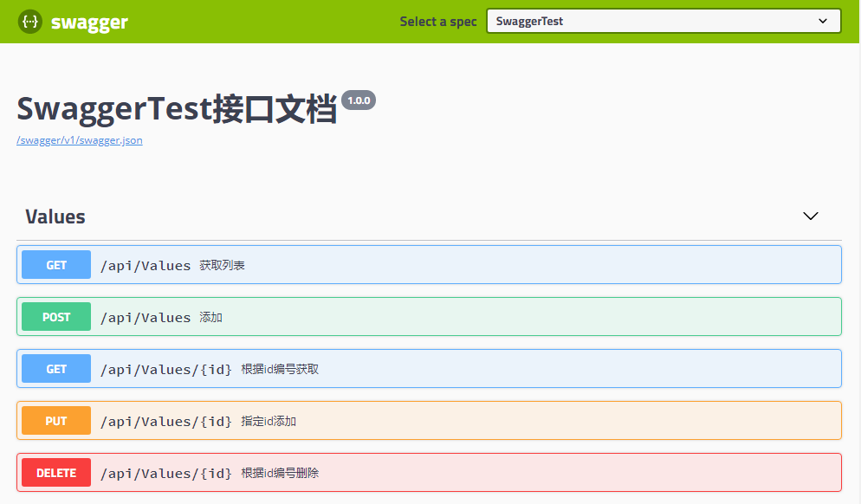This screenshot has height=504, width=861.
Task: Click the 根据id编号删除 description text
Action: tap(280, 474)
